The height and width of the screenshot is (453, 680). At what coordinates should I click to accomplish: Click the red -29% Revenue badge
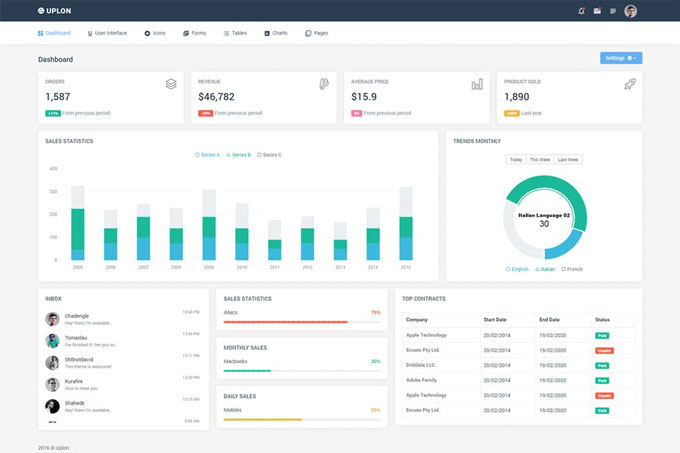coord(206,113)
